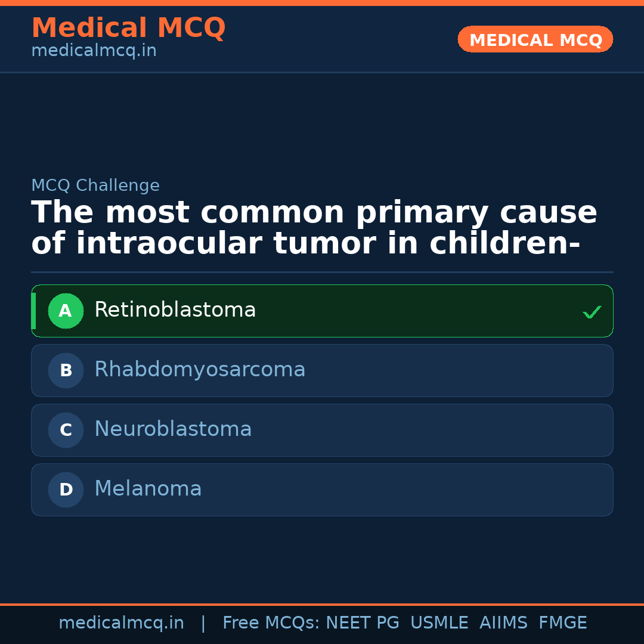Click the green A option circle
The image size is (644, 644).
point(66,311)
